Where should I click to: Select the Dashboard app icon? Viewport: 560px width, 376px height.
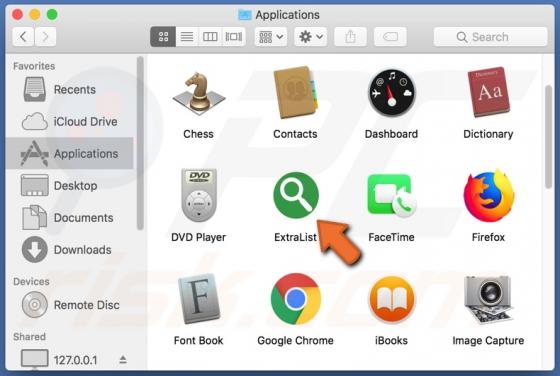coord(391,93)
